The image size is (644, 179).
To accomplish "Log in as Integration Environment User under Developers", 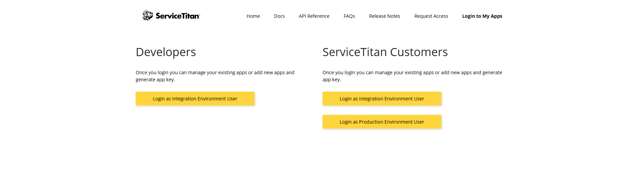I will pos(195,99).
